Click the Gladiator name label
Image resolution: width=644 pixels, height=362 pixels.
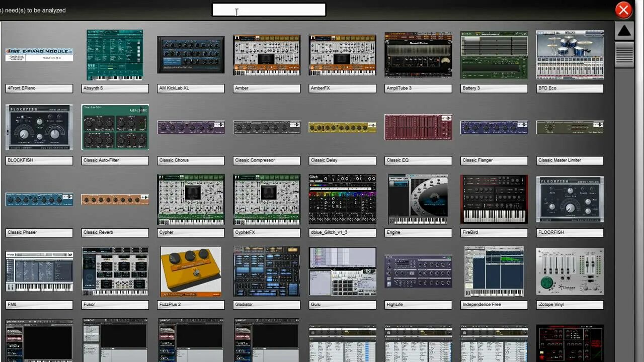point(267,305)
